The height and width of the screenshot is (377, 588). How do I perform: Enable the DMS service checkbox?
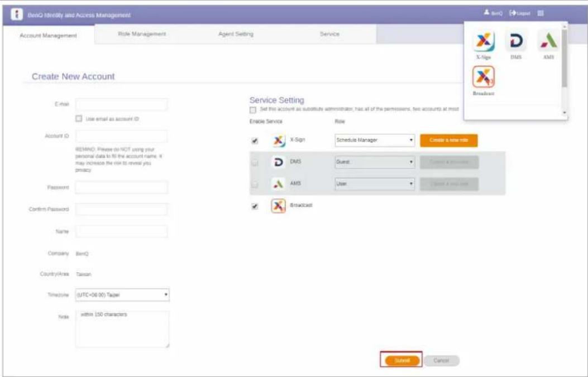pyautogui.click(x=255, y=162)
